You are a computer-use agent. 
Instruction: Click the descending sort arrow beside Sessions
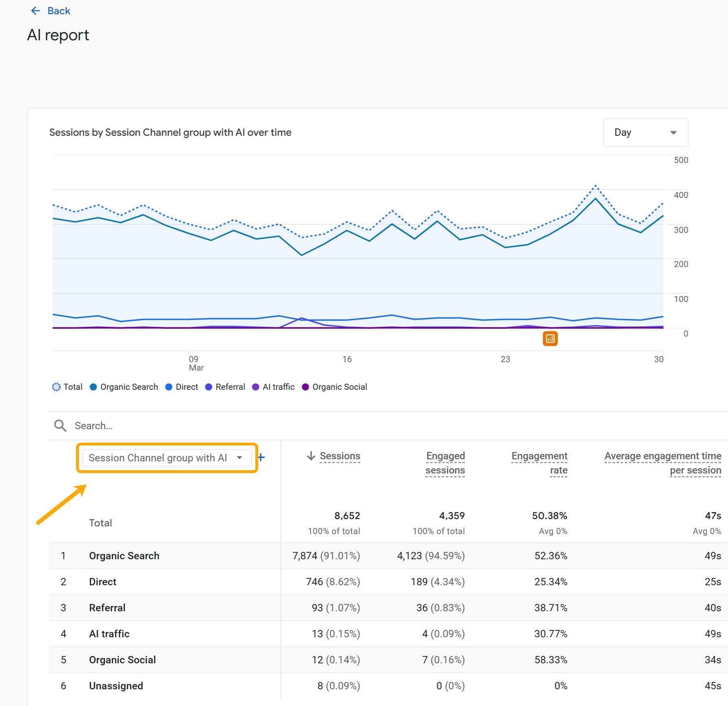pos(311,456)
